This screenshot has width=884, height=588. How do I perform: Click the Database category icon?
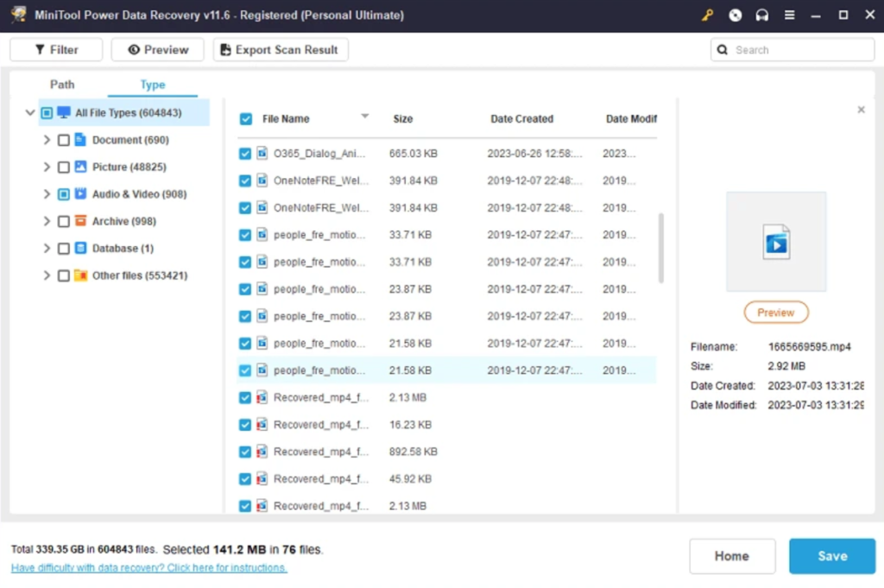[80, 249]
